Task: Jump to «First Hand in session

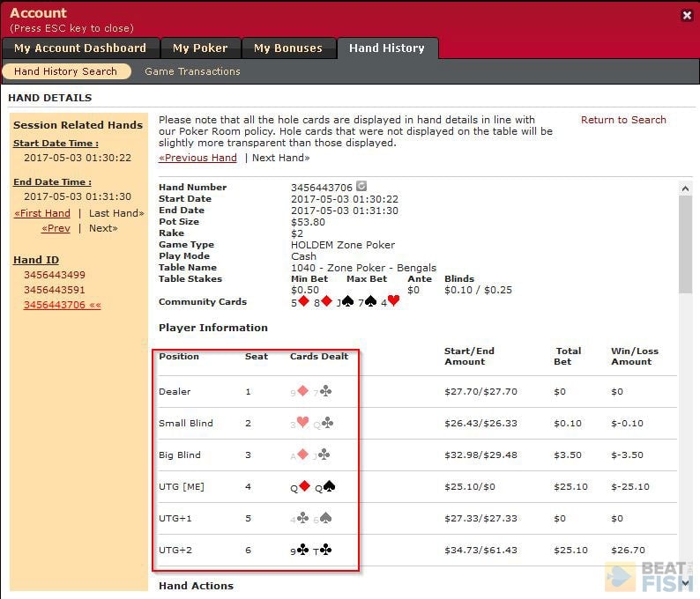Action: point(42,213)
